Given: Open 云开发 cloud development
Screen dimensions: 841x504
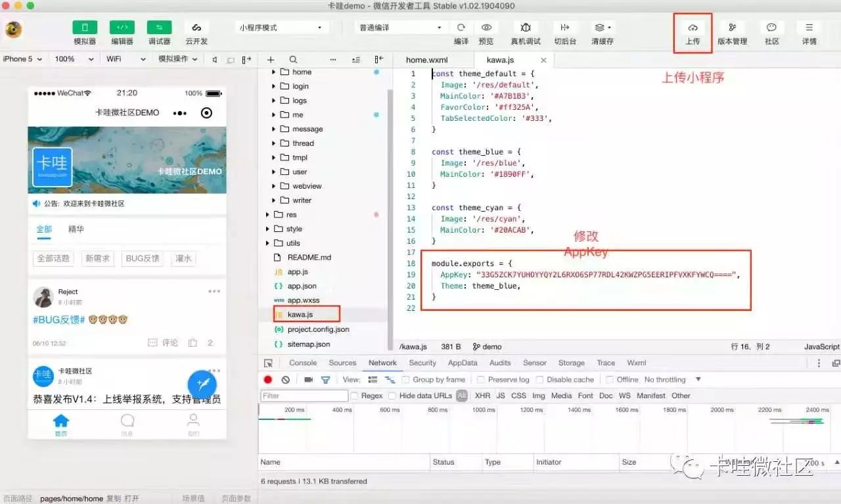Looking at the screenshot, I should pos(196,28).
